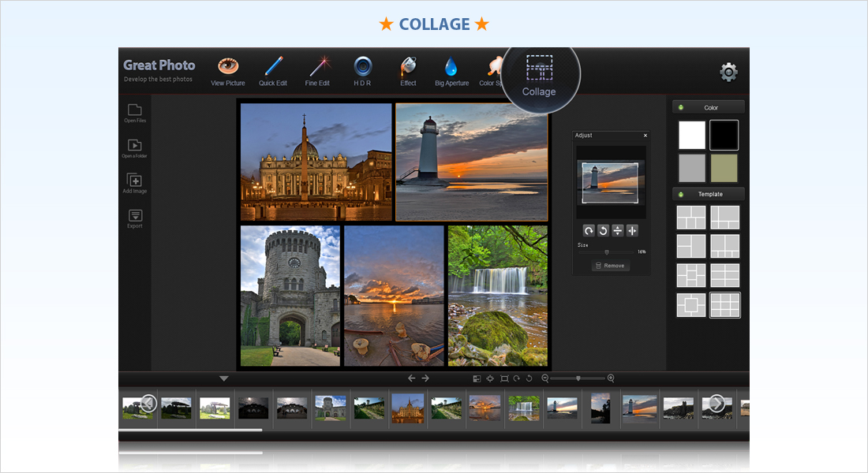
Task: Choose the black background color
Action: [x=724, y=135]
